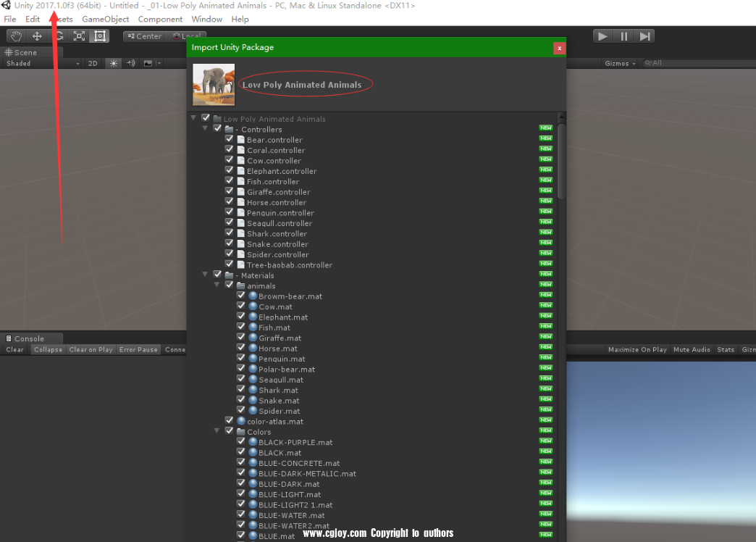Uncheck Bear.controller checkbox

tap(229, 139)
